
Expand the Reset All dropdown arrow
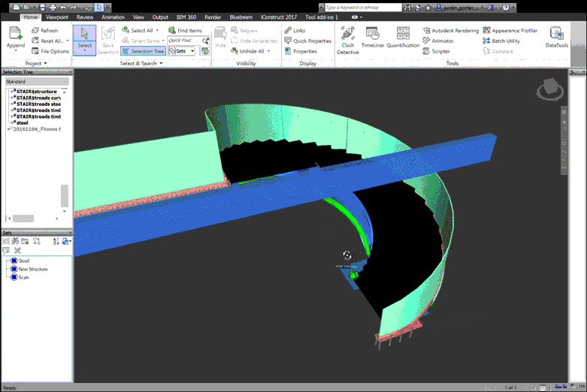[68, 41]
